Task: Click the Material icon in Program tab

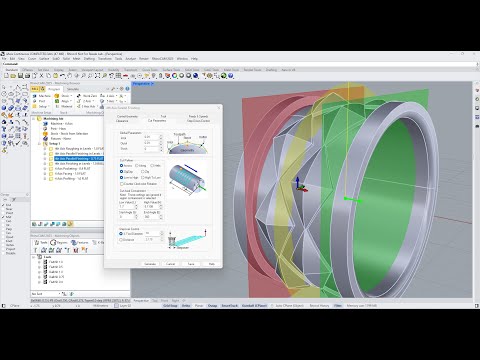Action: pos(57,106)
